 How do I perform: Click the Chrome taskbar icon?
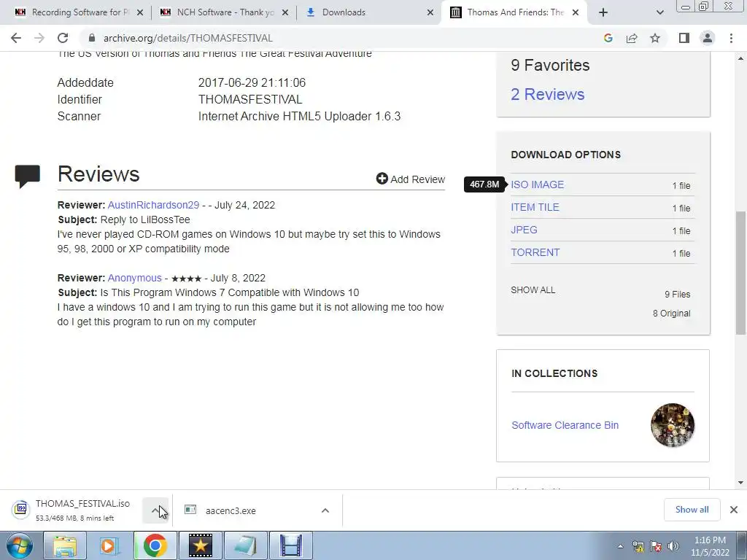[155, 545]
